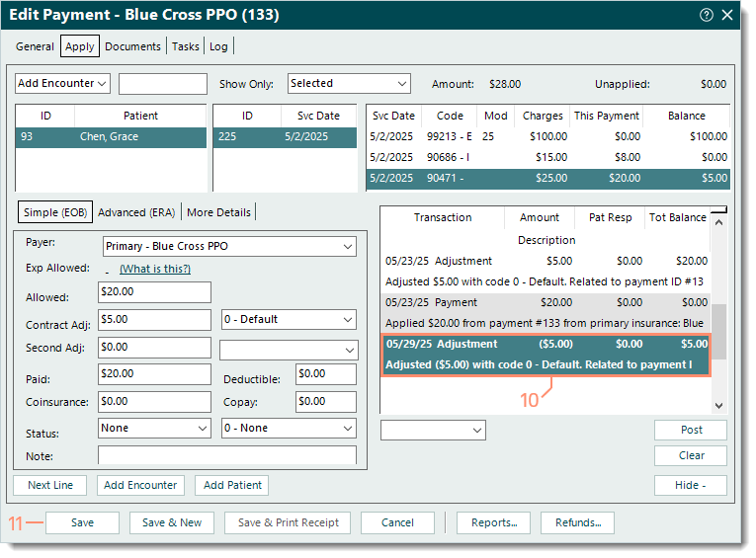Open the dropdown left of Post
The image size is (756, 558).
click(433, 430)
